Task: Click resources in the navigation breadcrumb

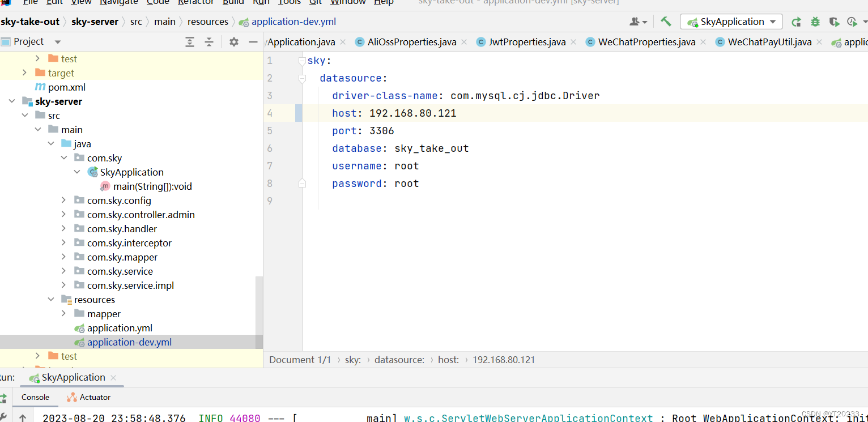Action: (208, 22)
